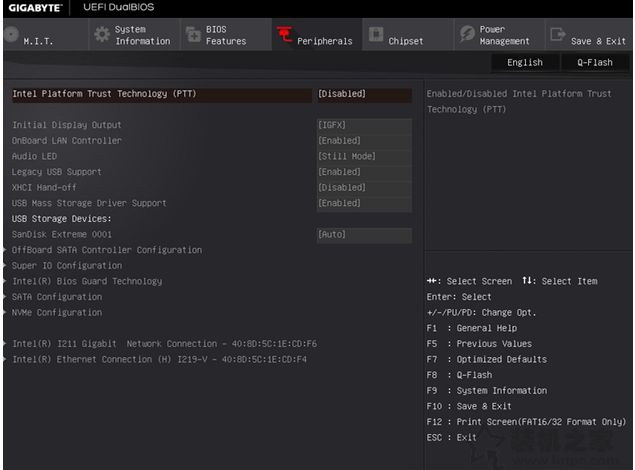The width and height of the screenshot is (635, 470).
Task: Expand OffBoard SATA Controller Configuration
Action: pos(106,250)
